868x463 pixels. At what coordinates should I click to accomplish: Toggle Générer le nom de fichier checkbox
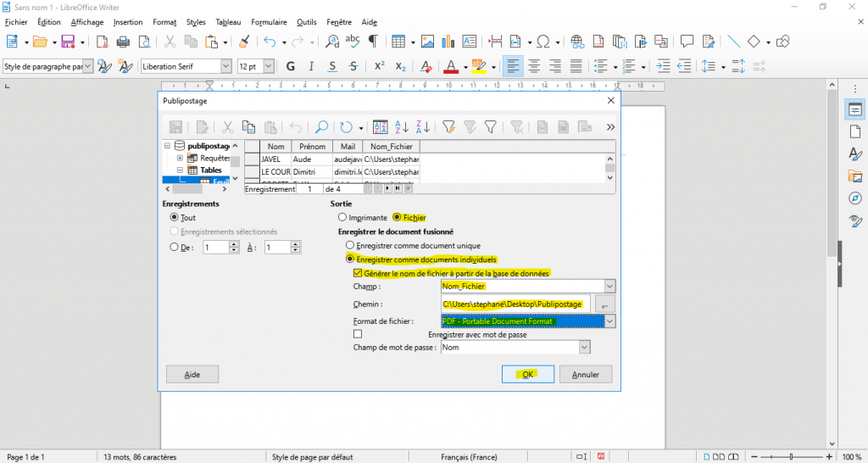click(358, 273)
